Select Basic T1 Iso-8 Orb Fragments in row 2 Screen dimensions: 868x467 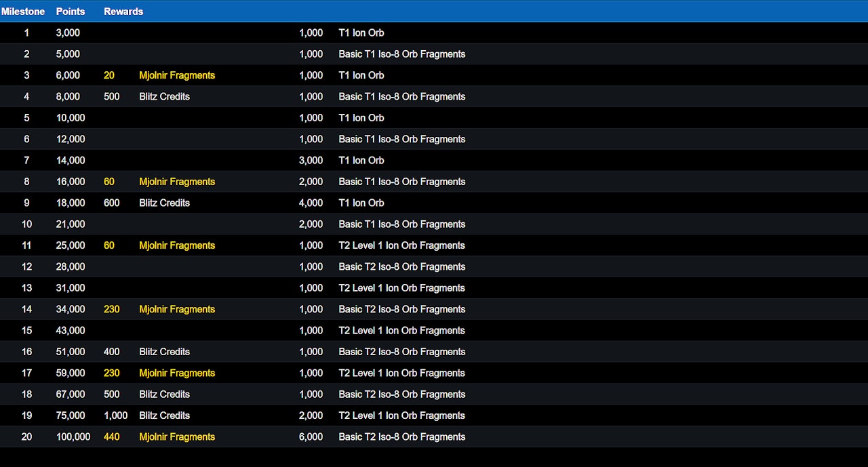pos(401,54)
